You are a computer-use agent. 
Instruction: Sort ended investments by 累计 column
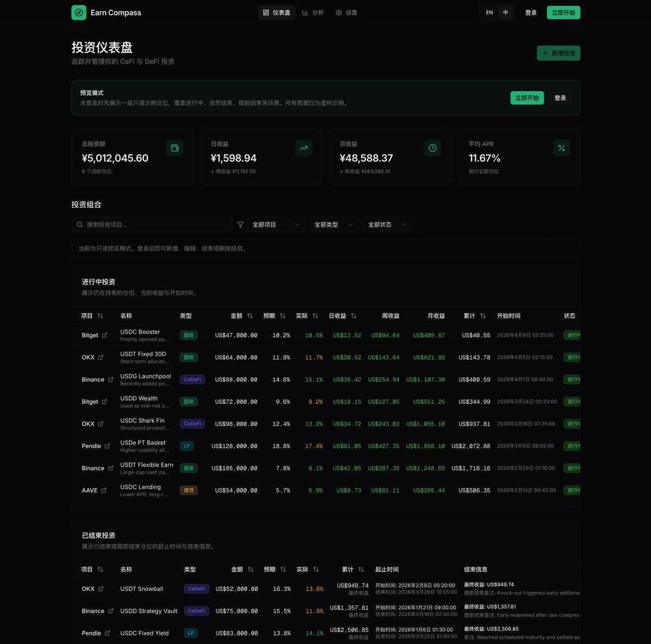point(353,569)
